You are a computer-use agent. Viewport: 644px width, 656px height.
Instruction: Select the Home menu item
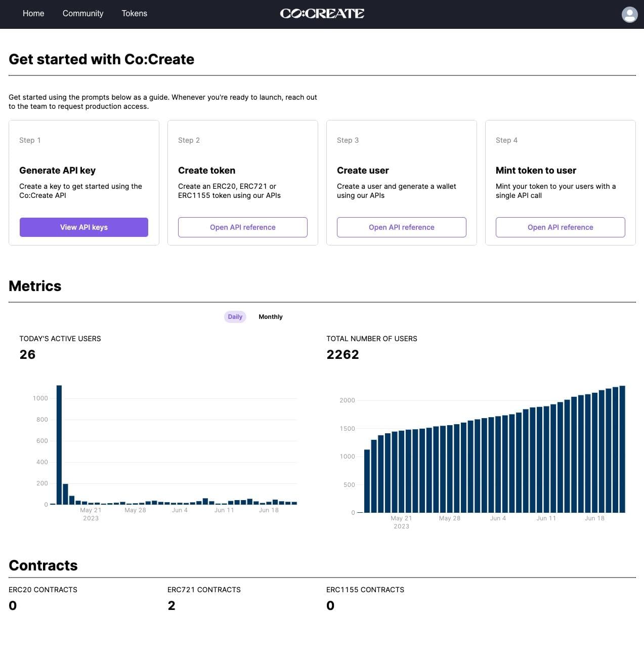coord(33,13)
